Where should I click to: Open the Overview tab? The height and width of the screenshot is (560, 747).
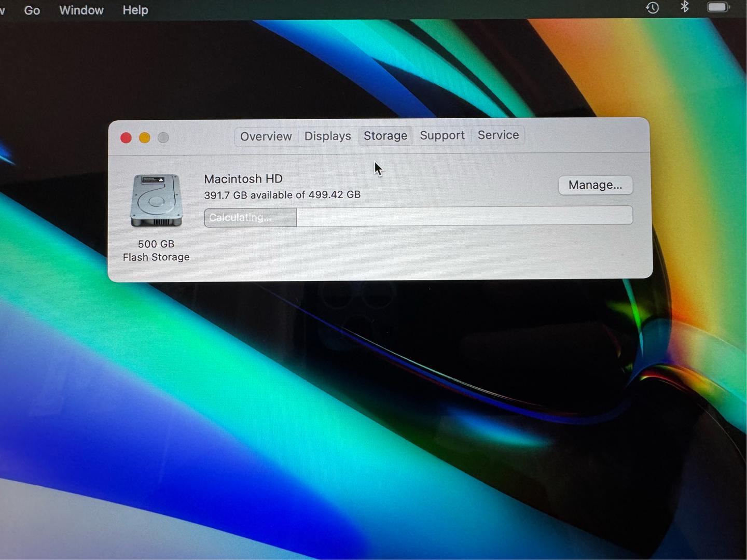coord(266,136)
